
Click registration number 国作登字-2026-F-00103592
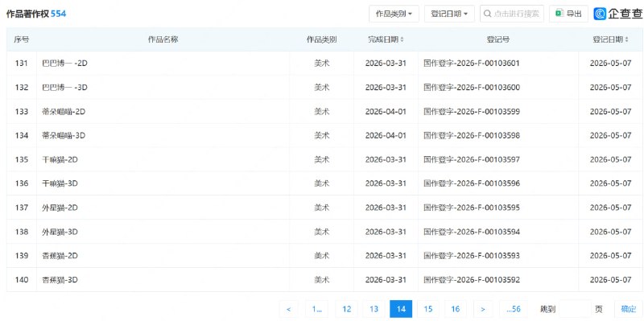coord(472,280)
